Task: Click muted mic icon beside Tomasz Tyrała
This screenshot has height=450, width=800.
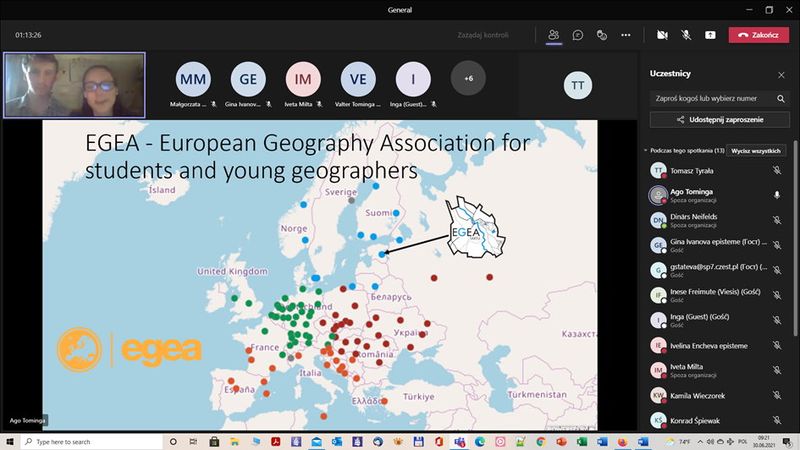Action: [777, 170]
